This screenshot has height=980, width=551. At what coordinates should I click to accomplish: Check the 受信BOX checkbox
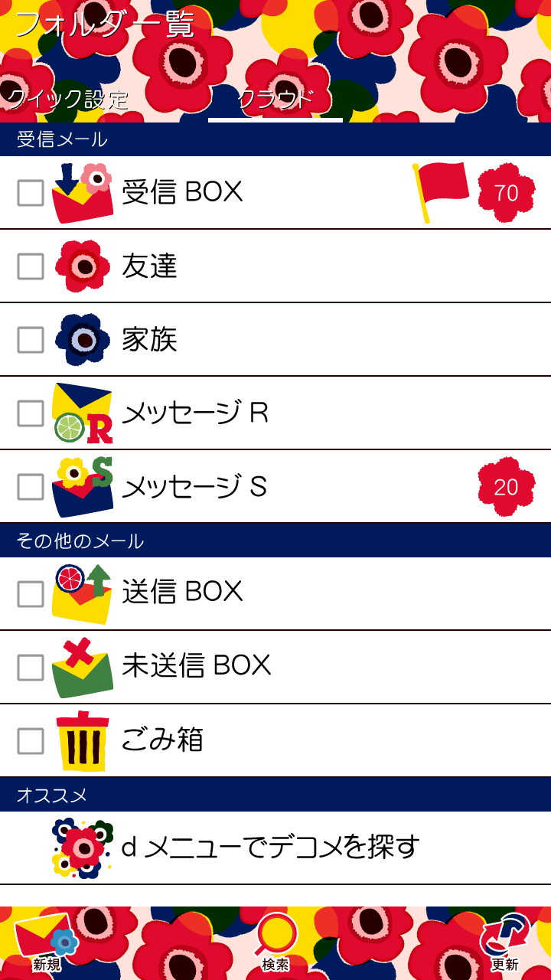click(31, 193)
